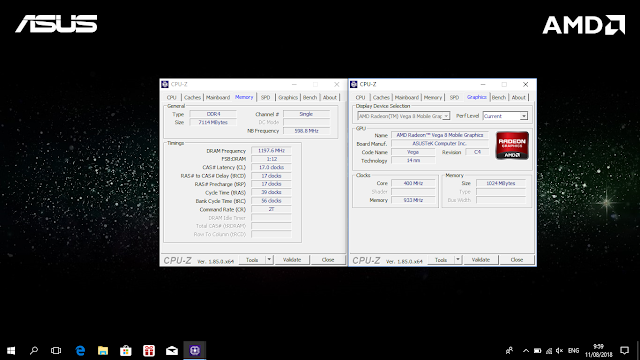Click Technology 14 nm value

pos(413,160)
